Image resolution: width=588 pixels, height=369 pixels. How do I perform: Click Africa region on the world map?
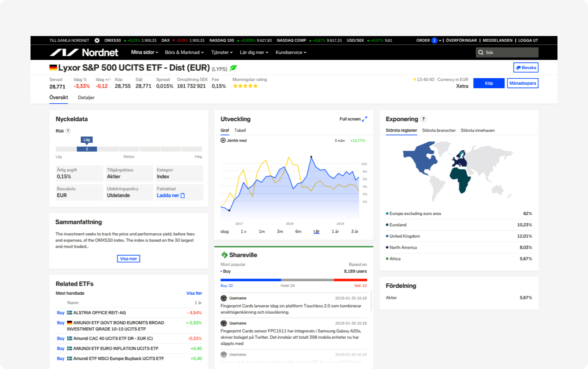coord(461,179)
